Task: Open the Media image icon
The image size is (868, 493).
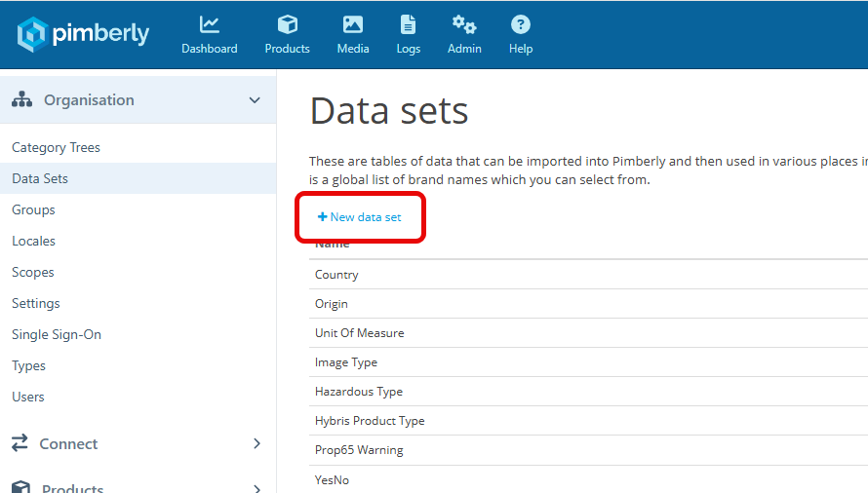Action: (x=353, y=24)
